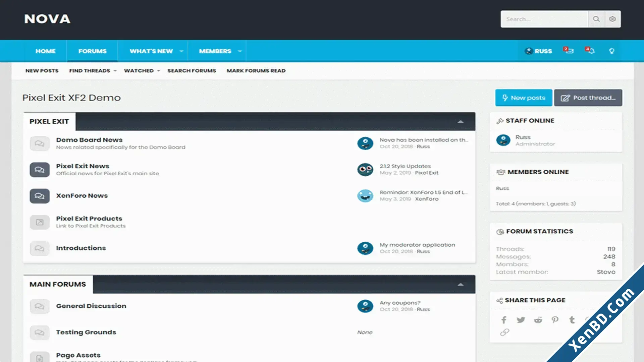Open Russ user account menu
644x362 pixels.
coord(539,51)
